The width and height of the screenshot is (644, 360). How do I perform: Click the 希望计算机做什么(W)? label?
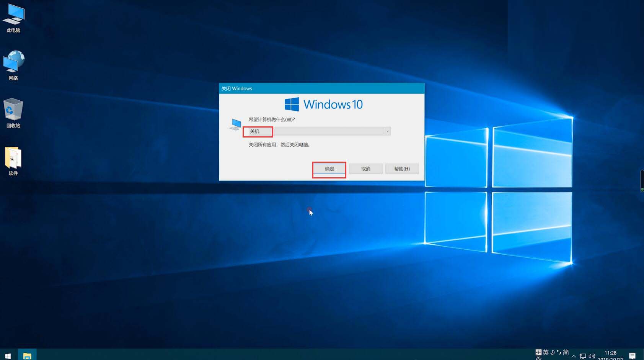tap(272, 119)
